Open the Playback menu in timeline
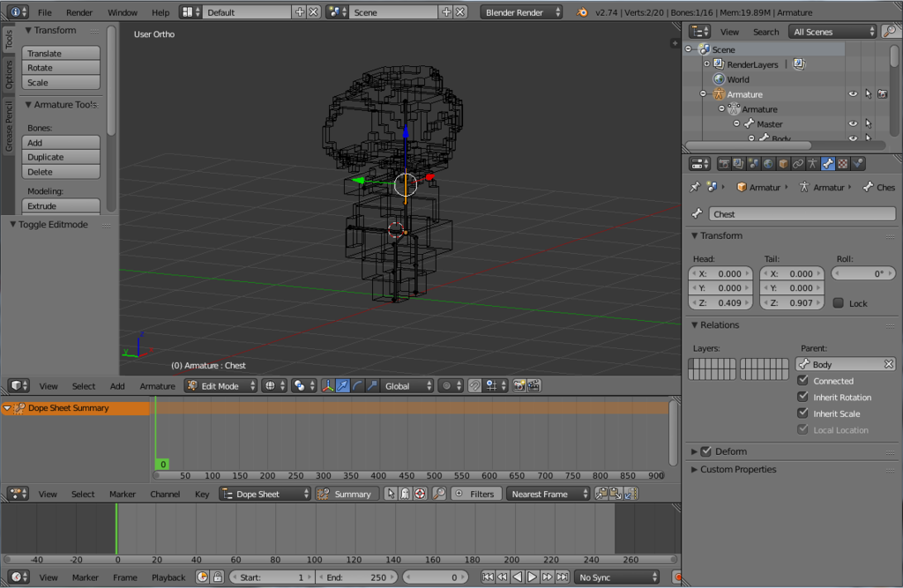This screenshot has width=903, height=588. [x=168, y=577]
